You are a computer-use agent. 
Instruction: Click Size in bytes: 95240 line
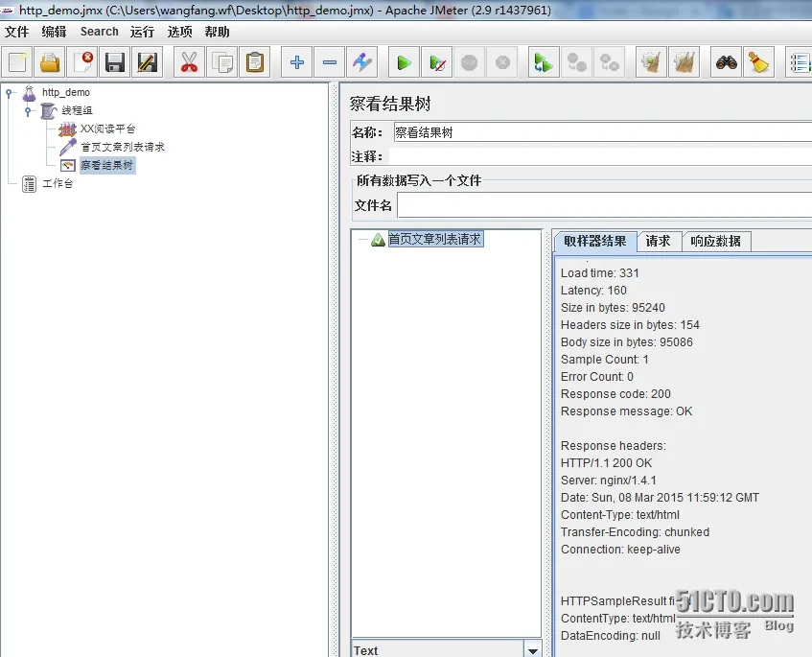pos(613,307)
